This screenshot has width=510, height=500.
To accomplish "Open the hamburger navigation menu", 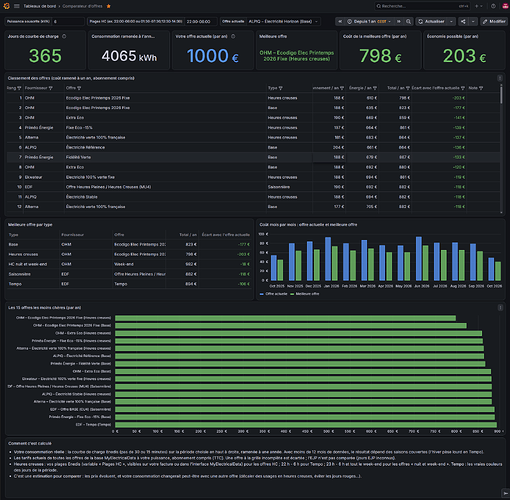I will click(x=17, y=6).
